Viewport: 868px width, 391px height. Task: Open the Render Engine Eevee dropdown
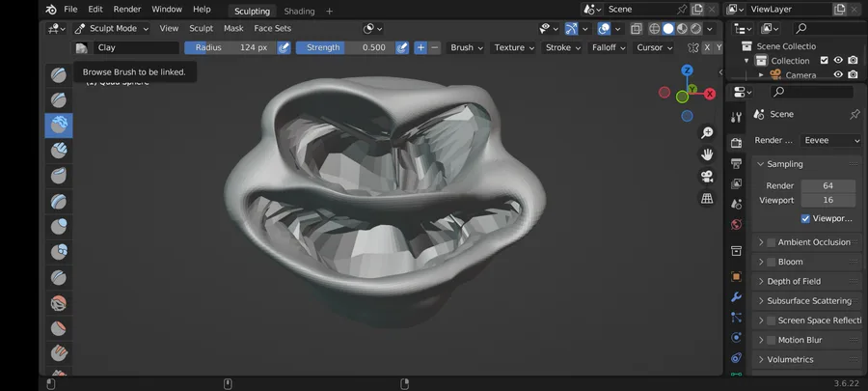click(829, 140)
